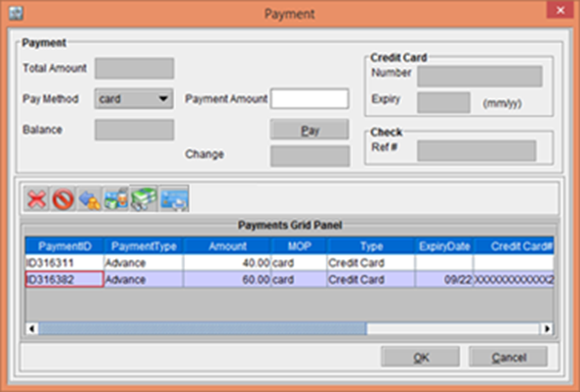Click the credit card Expiry field
The width and height of the screenshot is (580, 392).
(444, 102)
